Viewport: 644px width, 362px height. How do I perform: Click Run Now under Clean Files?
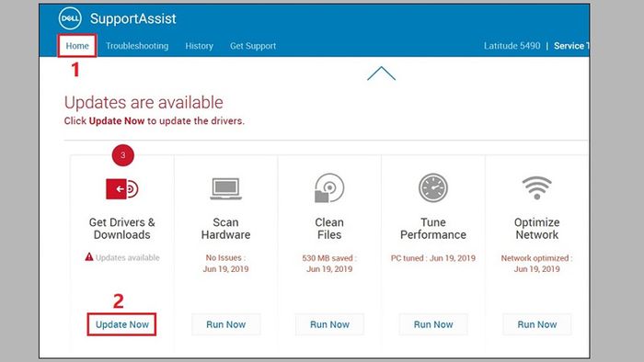point(329,324)
